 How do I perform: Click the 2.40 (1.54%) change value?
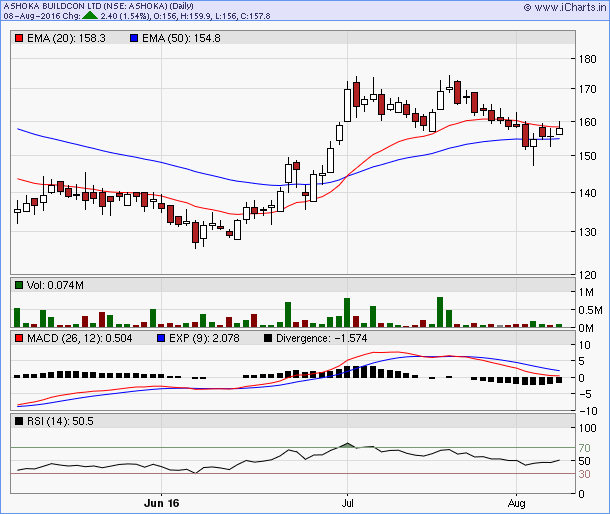click(125, 16)
